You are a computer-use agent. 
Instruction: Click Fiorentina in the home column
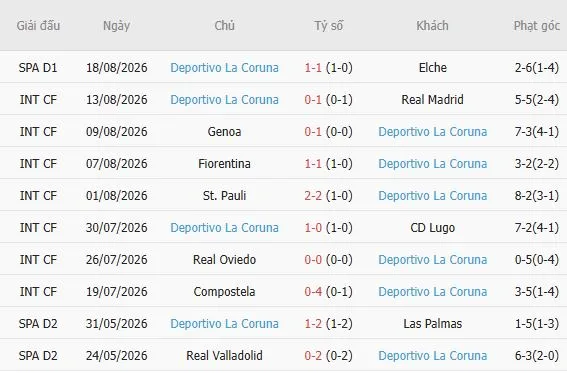click(x=224, y=163)
